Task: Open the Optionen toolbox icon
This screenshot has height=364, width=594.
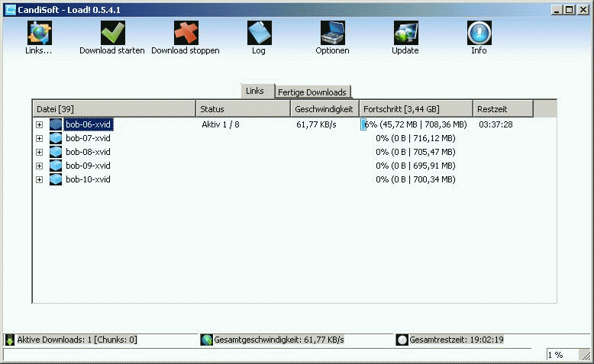Action: click(333, 33)
